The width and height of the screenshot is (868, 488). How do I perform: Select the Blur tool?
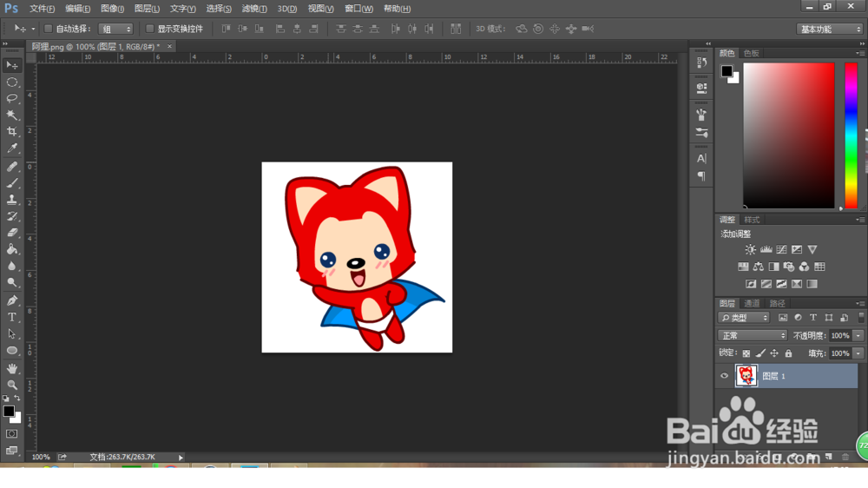(x=11, y=266)
